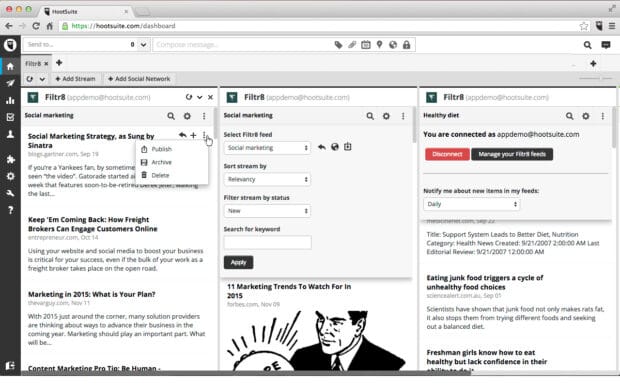Click the Hootsuite owl logo
Screen dimensions: 620x388
pyautogui.click(x=10, y=45)
